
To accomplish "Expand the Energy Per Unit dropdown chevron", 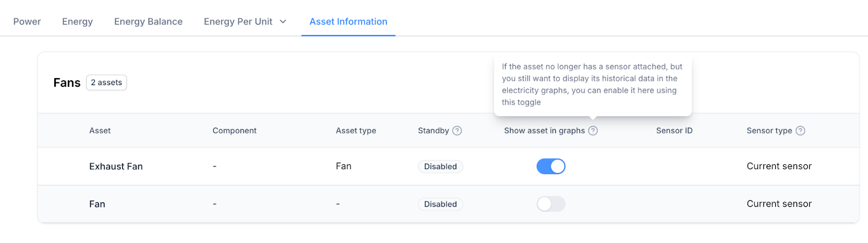I will tap(283, 22).
